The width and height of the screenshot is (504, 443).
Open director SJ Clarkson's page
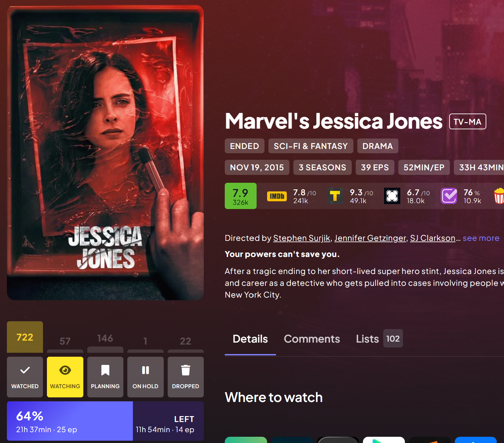pyautogui.click(x=433, y=238)
